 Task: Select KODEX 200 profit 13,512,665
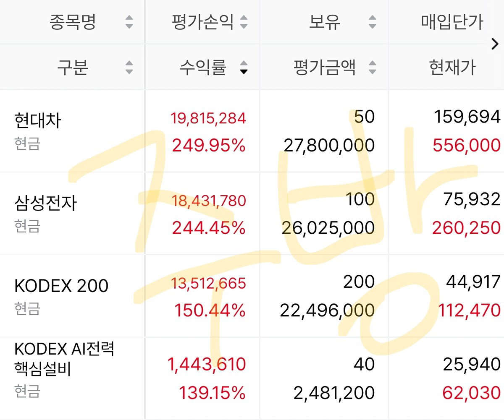pyautogui.click(x=208, y=283)
